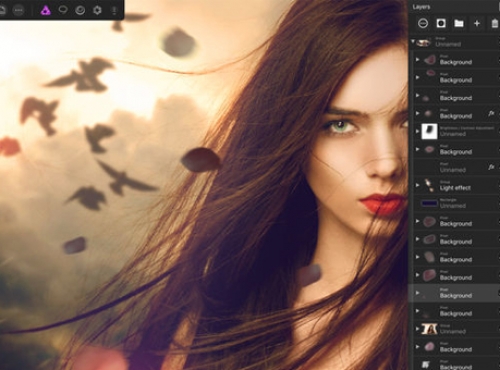
Task: Add a mask layer with the mask icon
Action: 441,23
